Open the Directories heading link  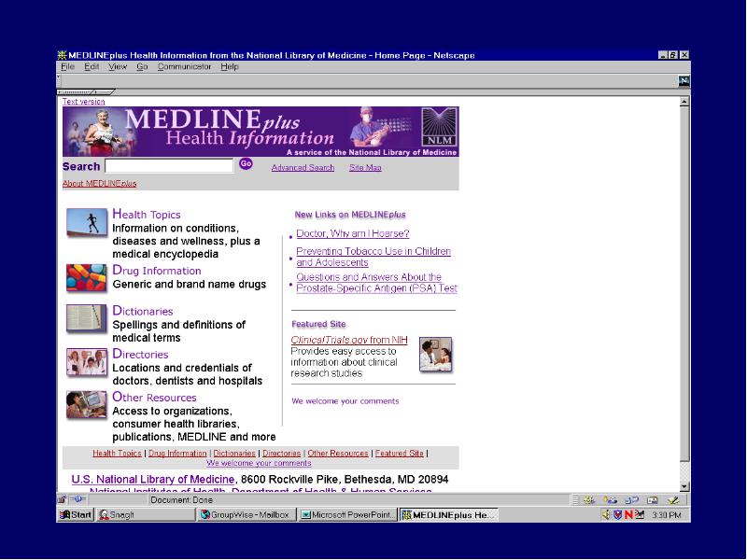140,355
